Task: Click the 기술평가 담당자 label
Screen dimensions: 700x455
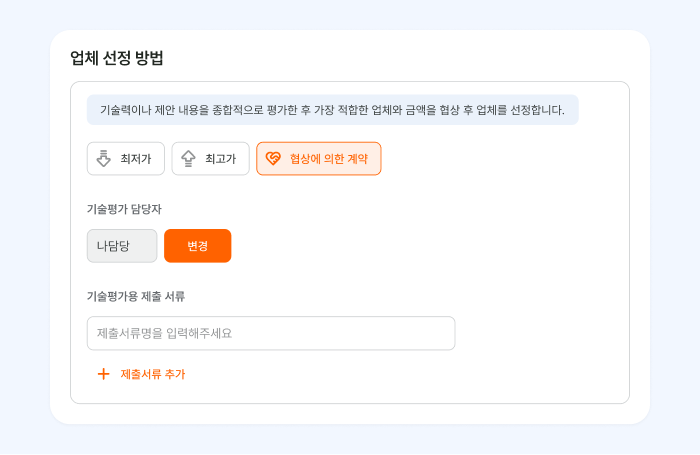Action: coord(124,209)
